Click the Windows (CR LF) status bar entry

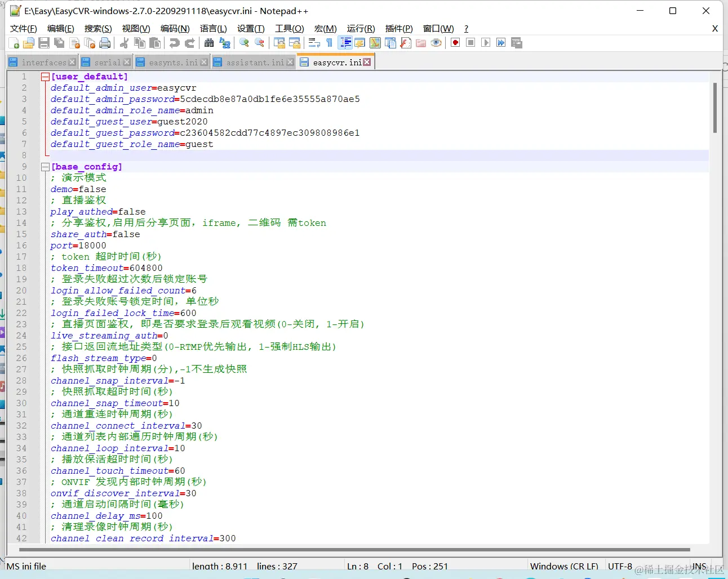point(564,566)
